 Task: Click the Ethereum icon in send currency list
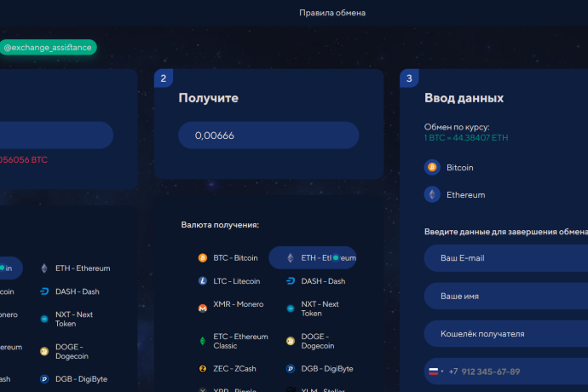point(44,268)
